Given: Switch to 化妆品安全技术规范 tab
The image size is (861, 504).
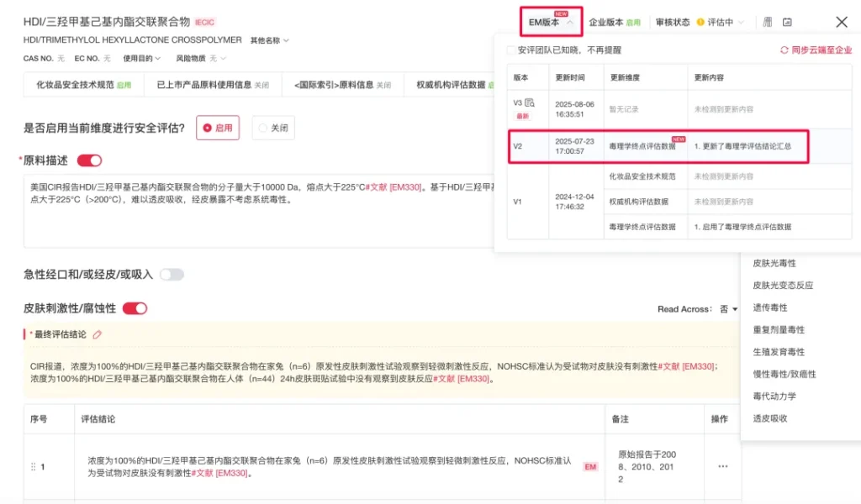Looking at the screenshot, I should point(82,85).
